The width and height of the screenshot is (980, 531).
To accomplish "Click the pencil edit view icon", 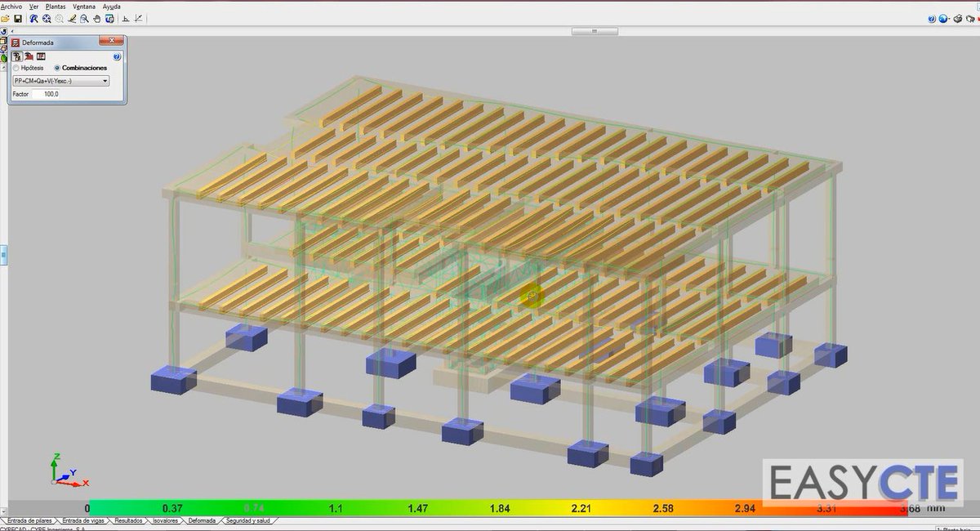I will coord(72,19).
